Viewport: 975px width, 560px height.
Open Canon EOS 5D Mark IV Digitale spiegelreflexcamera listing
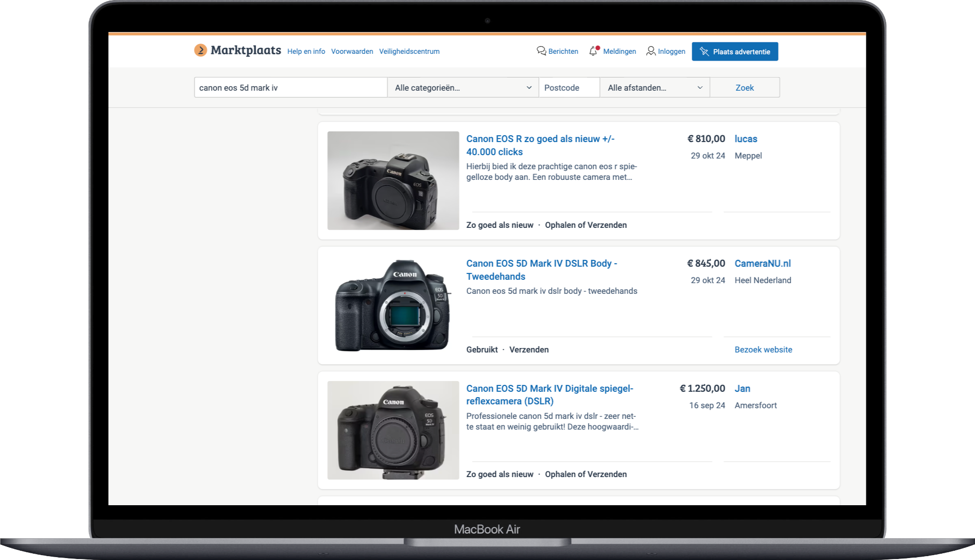550,395
